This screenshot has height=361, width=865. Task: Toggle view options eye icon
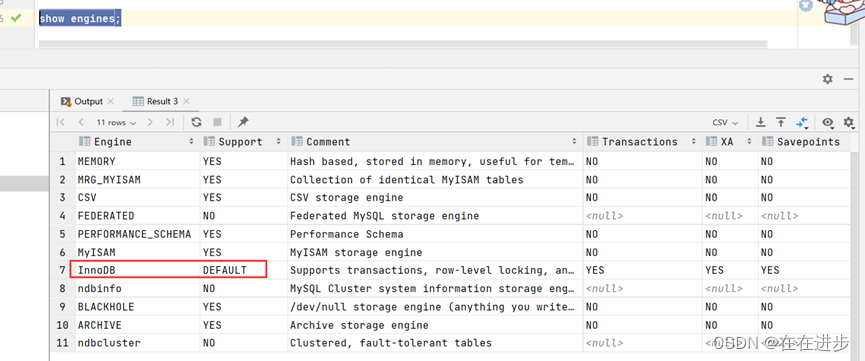tap(827, 123)
